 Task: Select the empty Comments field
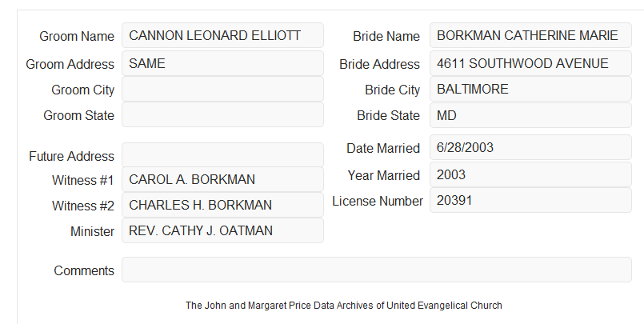pos(377,270)
